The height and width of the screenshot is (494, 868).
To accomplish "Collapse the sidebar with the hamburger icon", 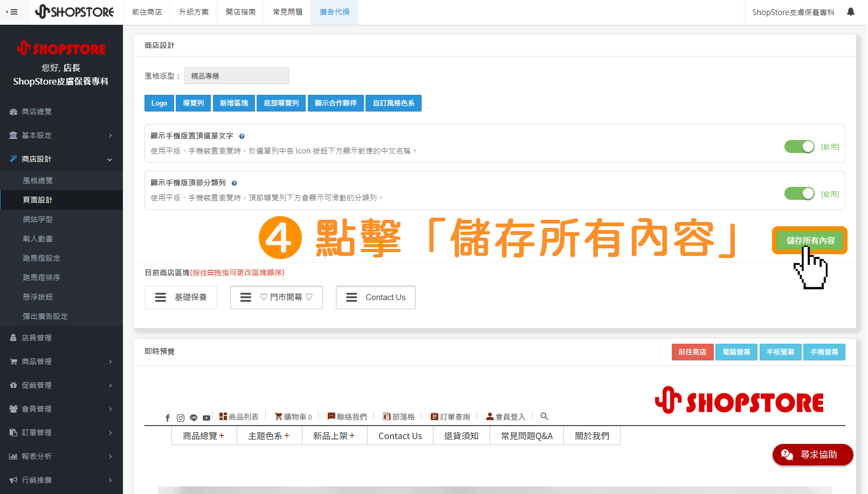I will [x=12, y=12].
